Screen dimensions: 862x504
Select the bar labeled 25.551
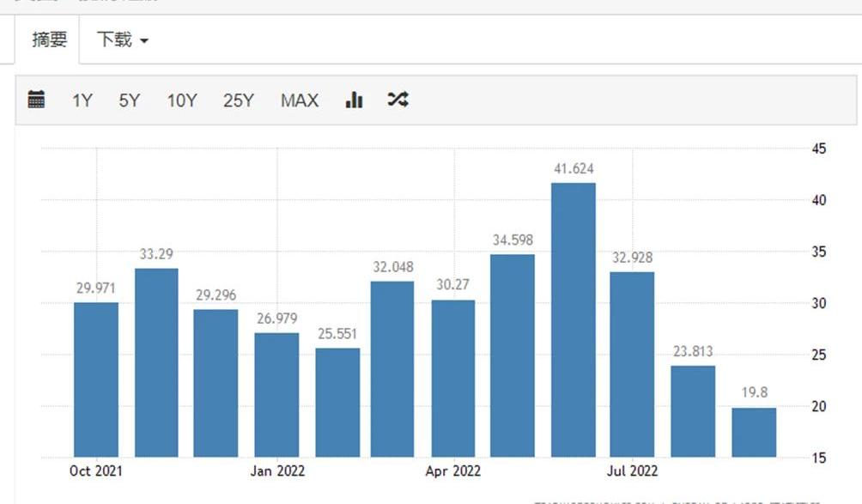337,402
